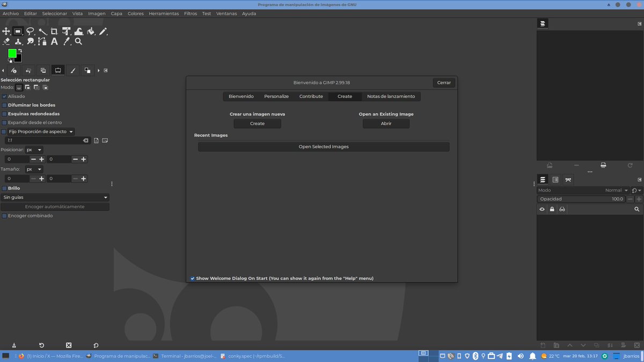
Task: Click the Create new image button
Action: 258,123
